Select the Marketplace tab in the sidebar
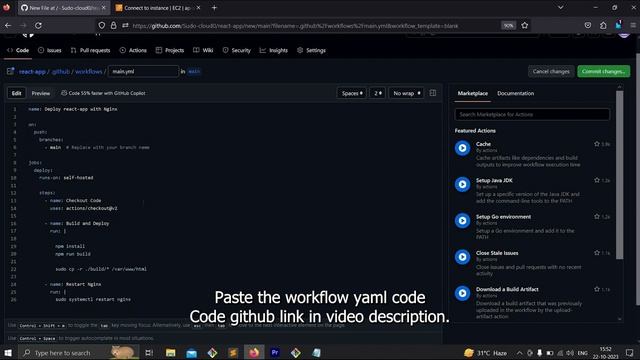Screen dimensions: 640x360 (472, 93)
